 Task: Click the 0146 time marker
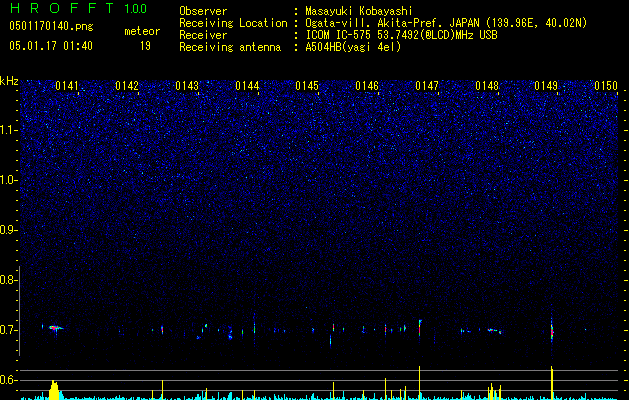(367, 86)
